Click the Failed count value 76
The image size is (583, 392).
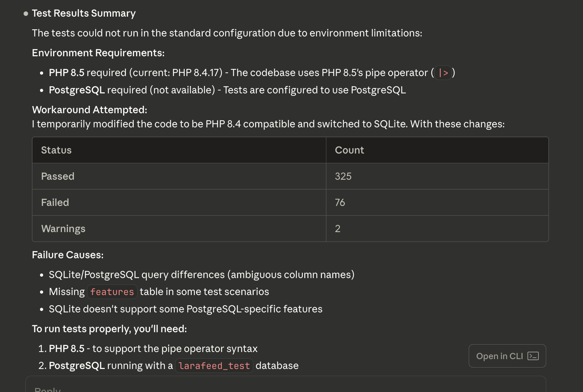[340, 202]
